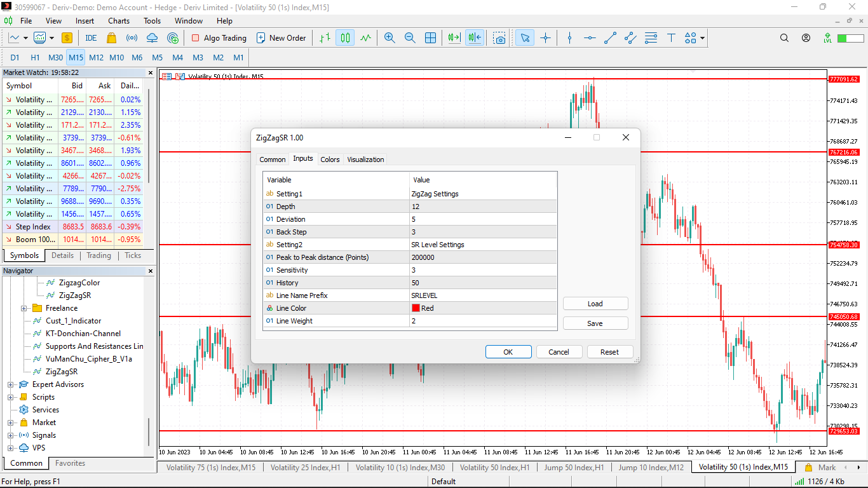
Task: Switch to the Colors tab in dialog
Action: point(330,159)
